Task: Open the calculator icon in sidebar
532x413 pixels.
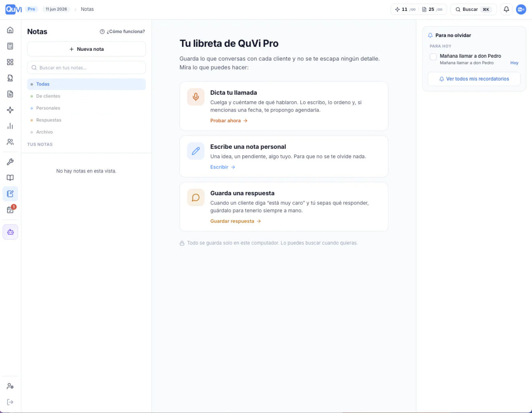Action: pos(10,46)
